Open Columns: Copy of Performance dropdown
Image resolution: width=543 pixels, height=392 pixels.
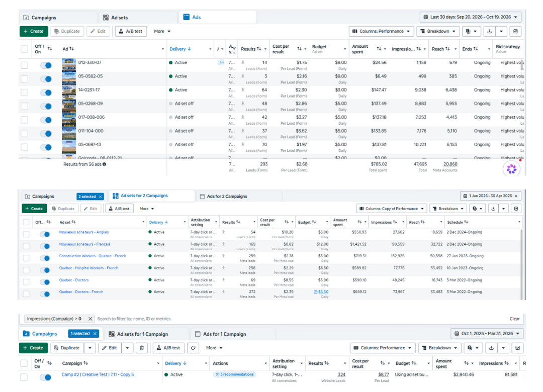coord(392,209)
